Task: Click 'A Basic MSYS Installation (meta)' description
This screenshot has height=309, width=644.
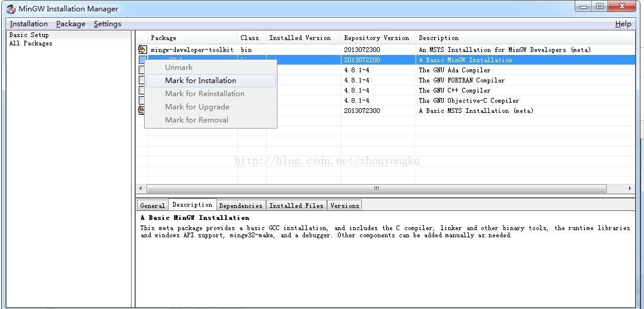Action: click(475, 111)
